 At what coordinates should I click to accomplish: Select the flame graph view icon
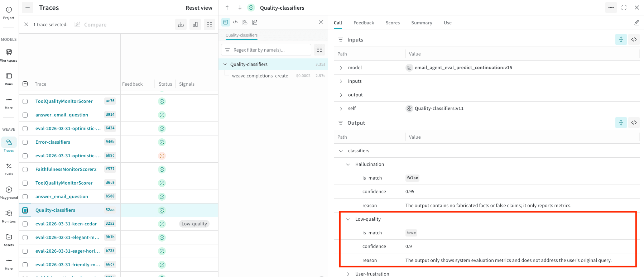click(245, 22)
